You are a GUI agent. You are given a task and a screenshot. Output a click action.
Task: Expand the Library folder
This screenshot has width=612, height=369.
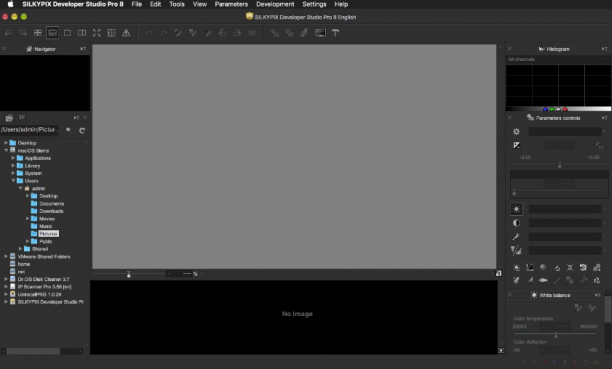point(13,166)
